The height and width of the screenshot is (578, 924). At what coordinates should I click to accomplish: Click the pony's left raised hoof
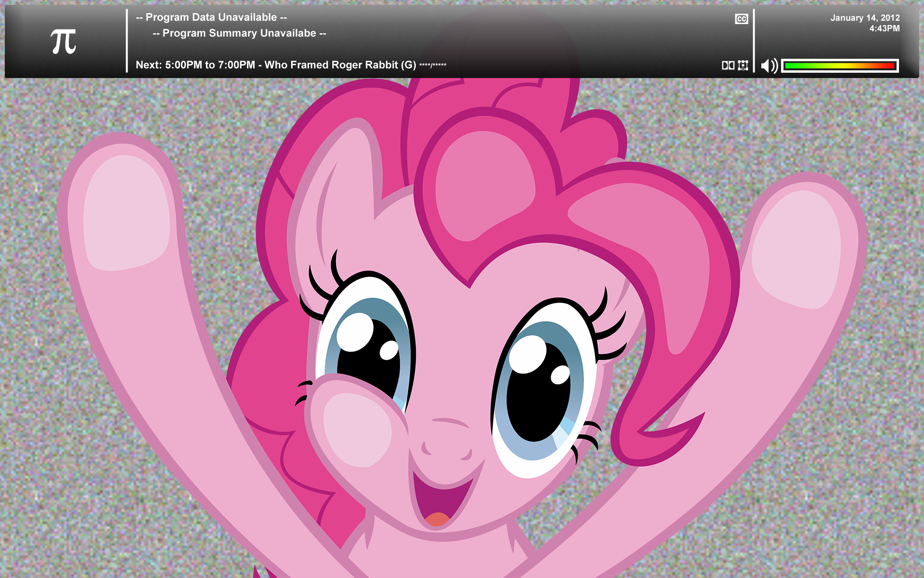pos(126,212)
